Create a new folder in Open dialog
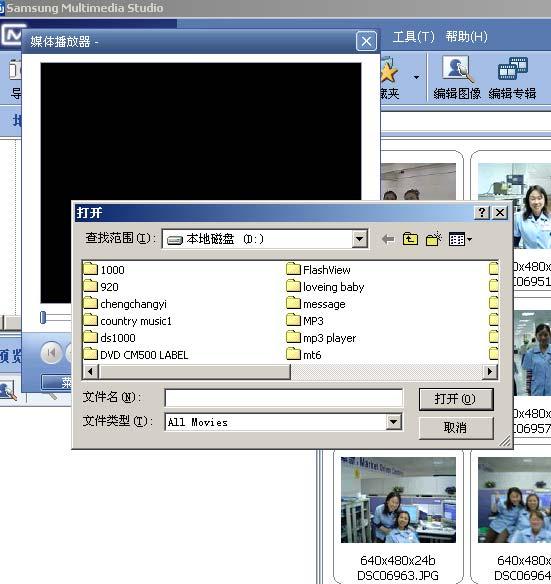This screenshot has height=584, width=551. [433, 239]
